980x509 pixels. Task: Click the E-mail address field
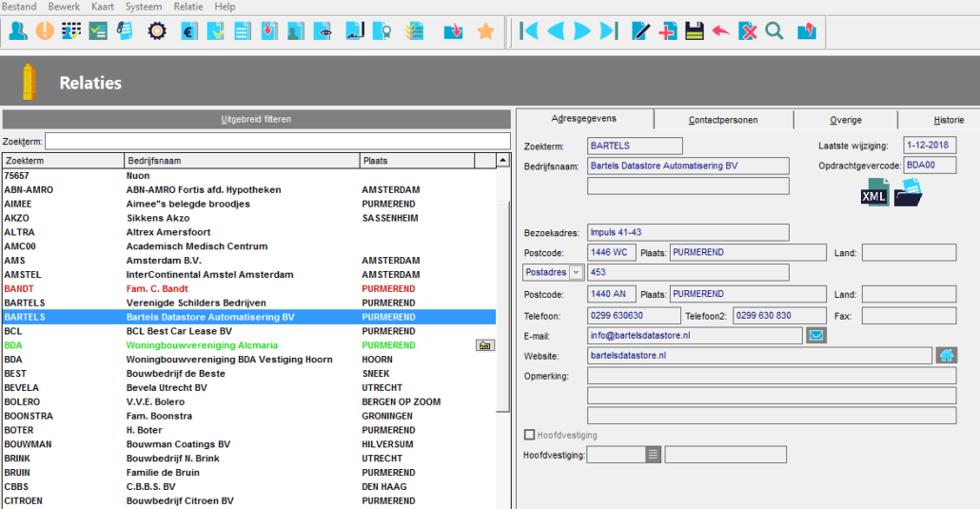click(x=695, y=336)
